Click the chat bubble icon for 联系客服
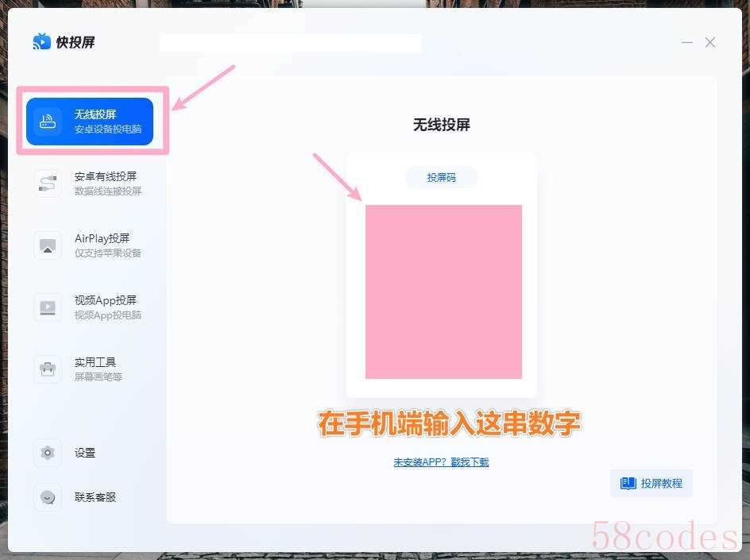The height and width of the screenshot is (560, 750). click(x=48, y=497)
